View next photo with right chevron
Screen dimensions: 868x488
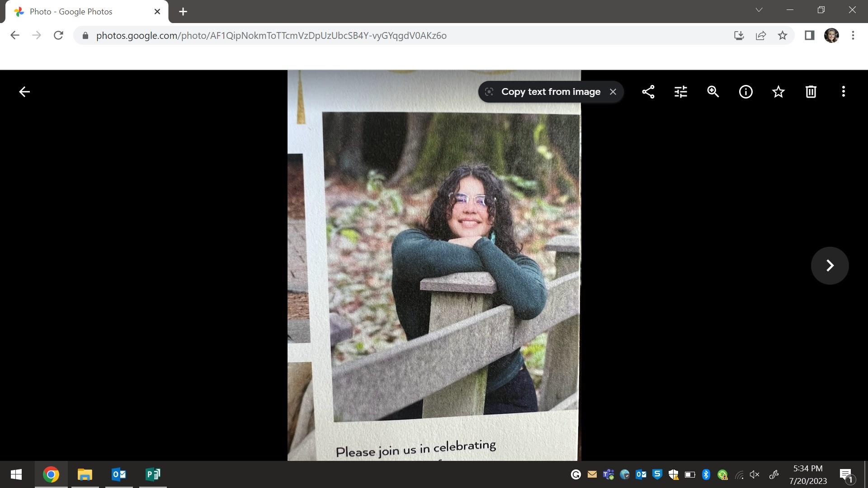coord(830,265)
